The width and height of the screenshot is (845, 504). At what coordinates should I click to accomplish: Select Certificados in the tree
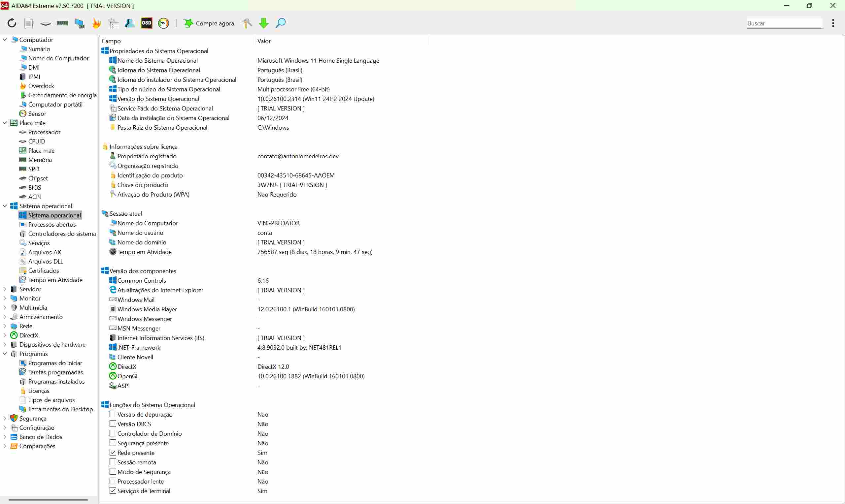43,270
